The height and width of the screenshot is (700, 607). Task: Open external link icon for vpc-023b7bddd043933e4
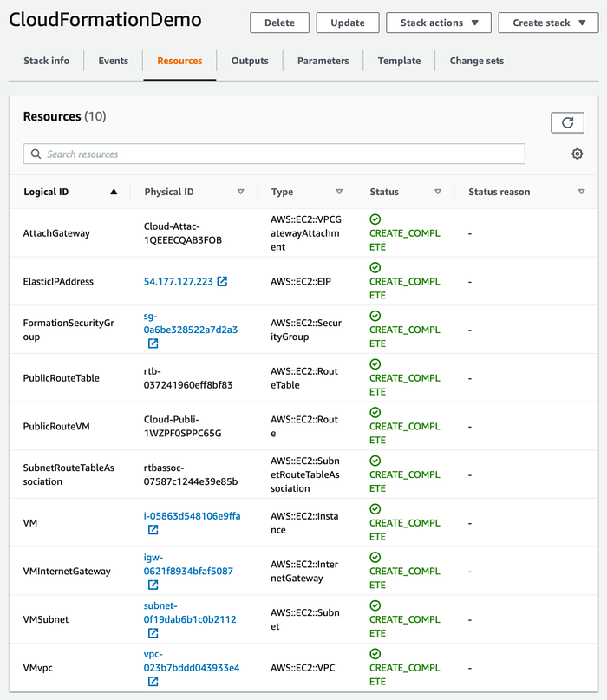point(153,681)
